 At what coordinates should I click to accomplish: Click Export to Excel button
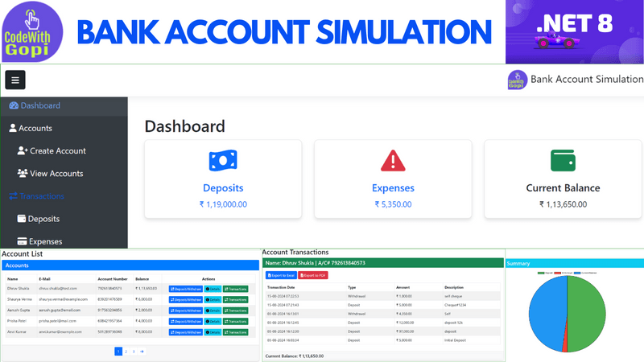[x=281, y=275]
